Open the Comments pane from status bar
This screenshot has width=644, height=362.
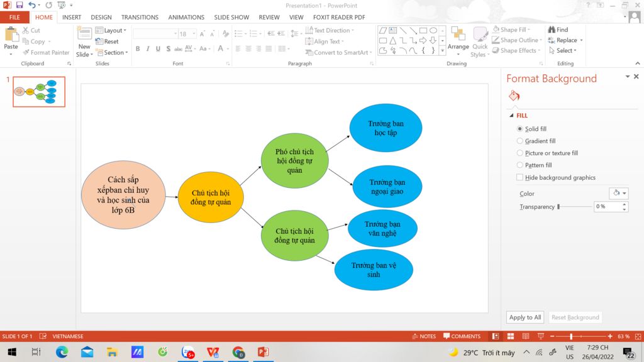pos(462,336)
